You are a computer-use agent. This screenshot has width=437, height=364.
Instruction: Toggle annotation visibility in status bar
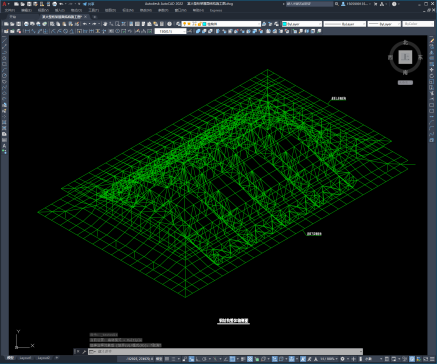click(x=303, y=359)
